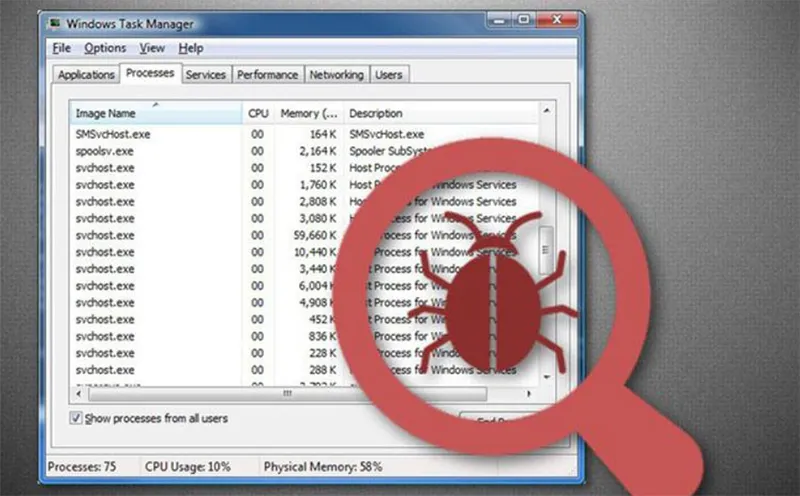The height and width of the screenshot is (496, 800).
Task: Click the horizontal scrollbar left arrow
Action: point(79,393)
